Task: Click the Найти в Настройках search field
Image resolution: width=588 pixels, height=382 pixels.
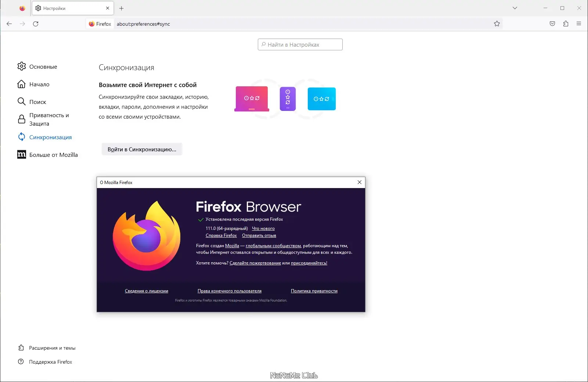Action: (x=300, y=44)
